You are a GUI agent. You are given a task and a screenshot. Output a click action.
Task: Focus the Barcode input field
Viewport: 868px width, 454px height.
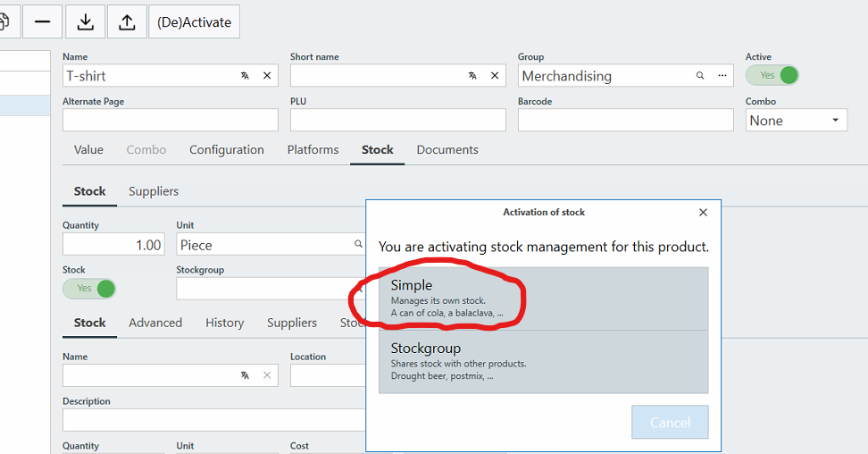click(x=625, y=121)
